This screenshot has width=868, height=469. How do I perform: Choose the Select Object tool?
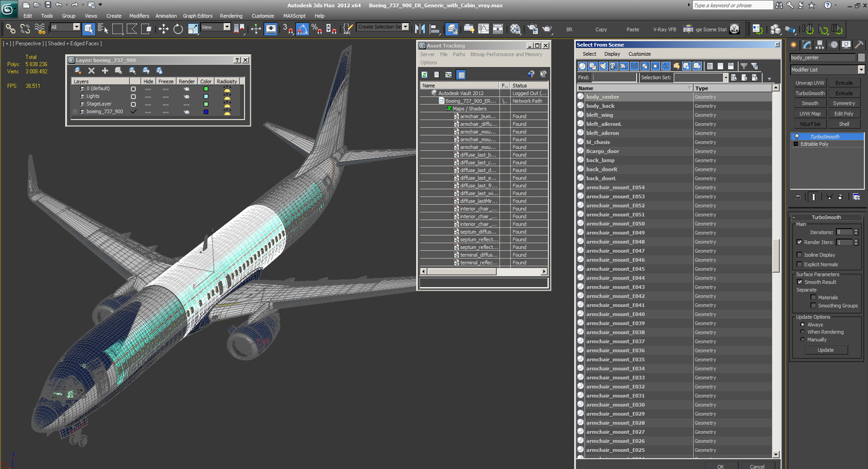click(x=89, y=28)
